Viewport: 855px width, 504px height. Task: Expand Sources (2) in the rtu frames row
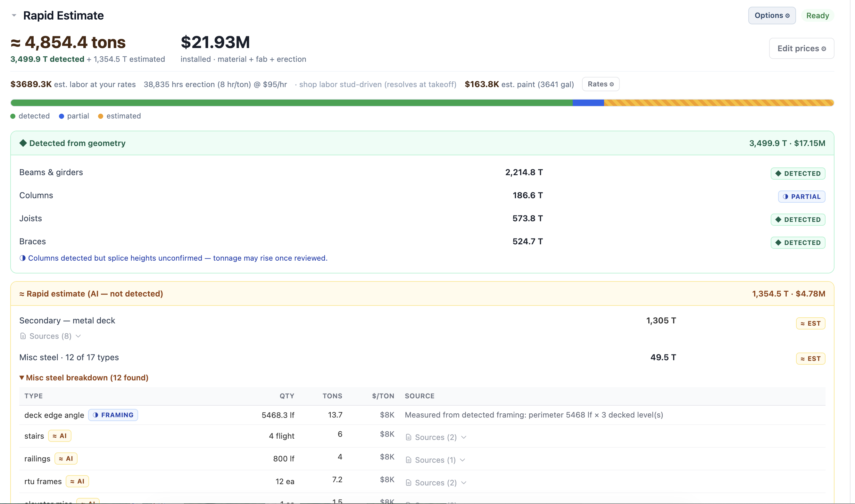436,483
